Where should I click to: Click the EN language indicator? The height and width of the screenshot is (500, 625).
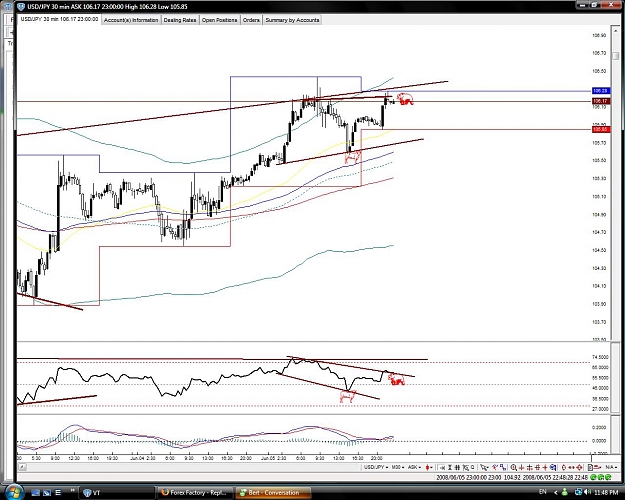pos(542,492)
